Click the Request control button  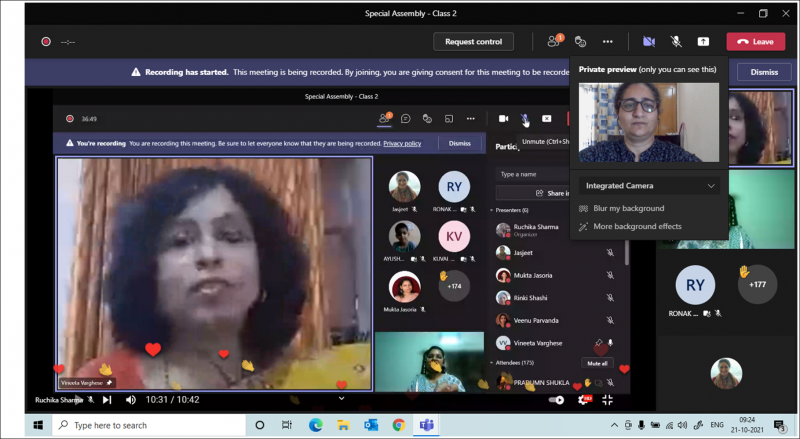coord(473,42)
